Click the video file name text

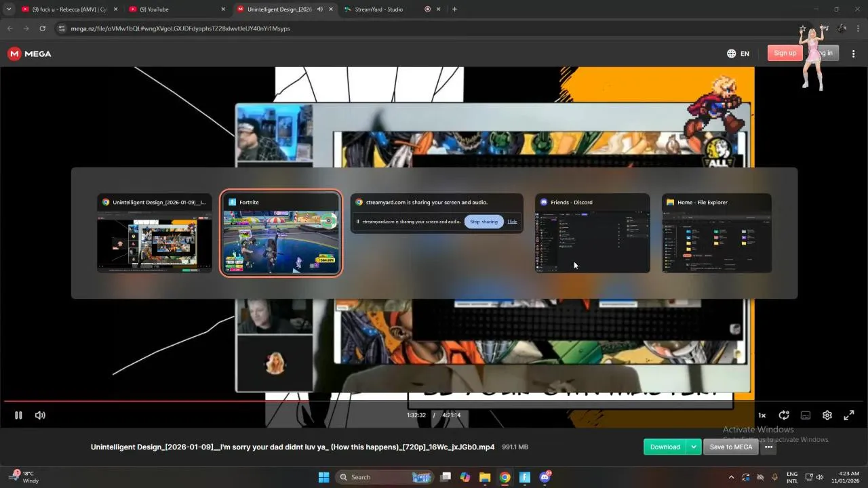click(293, 447)
